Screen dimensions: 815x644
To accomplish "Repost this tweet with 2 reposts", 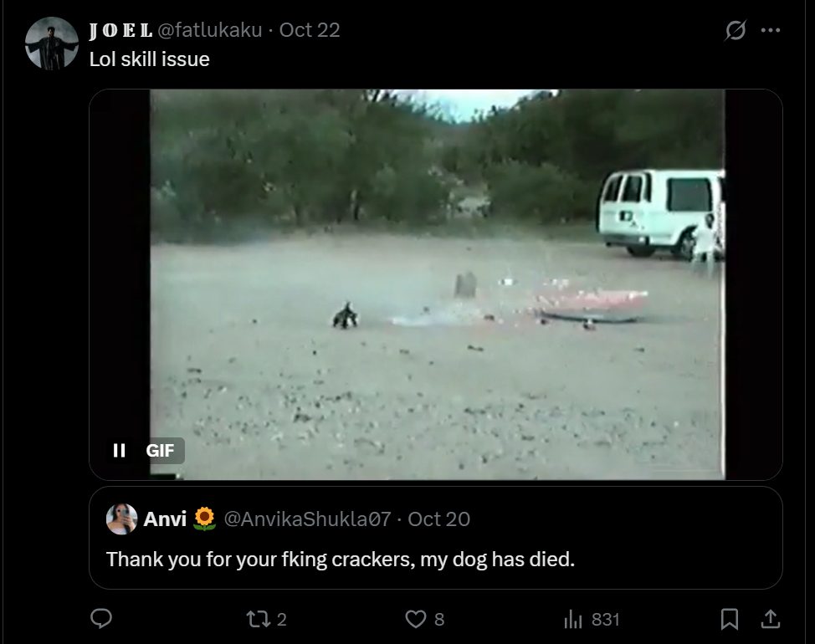I will click(266, 619).
